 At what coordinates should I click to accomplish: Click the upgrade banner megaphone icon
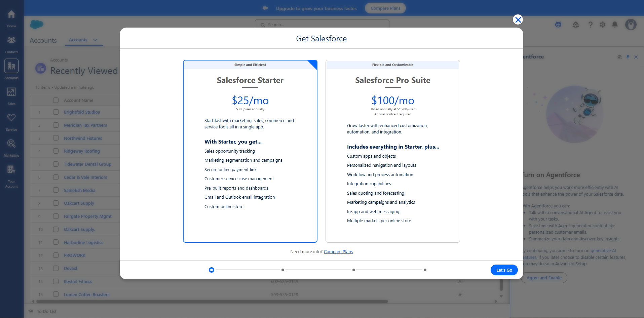pos(265,8)
